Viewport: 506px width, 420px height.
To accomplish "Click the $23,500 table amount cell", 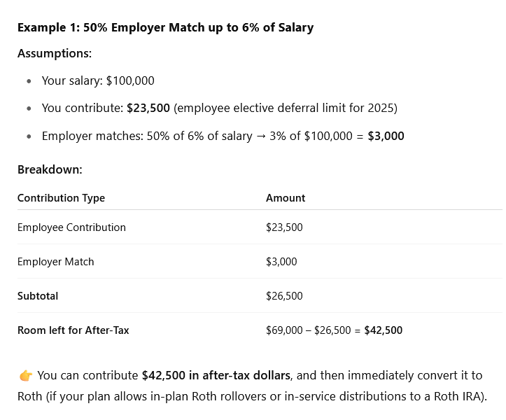I will [x=284, y=227].
